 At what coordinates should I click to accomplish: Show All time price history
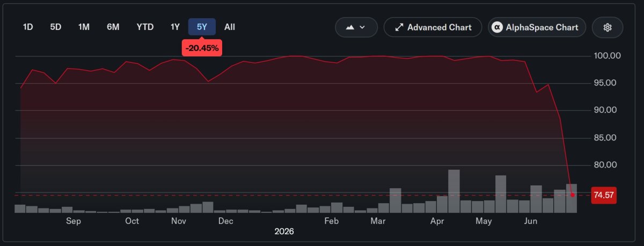(x=230, y=27)
